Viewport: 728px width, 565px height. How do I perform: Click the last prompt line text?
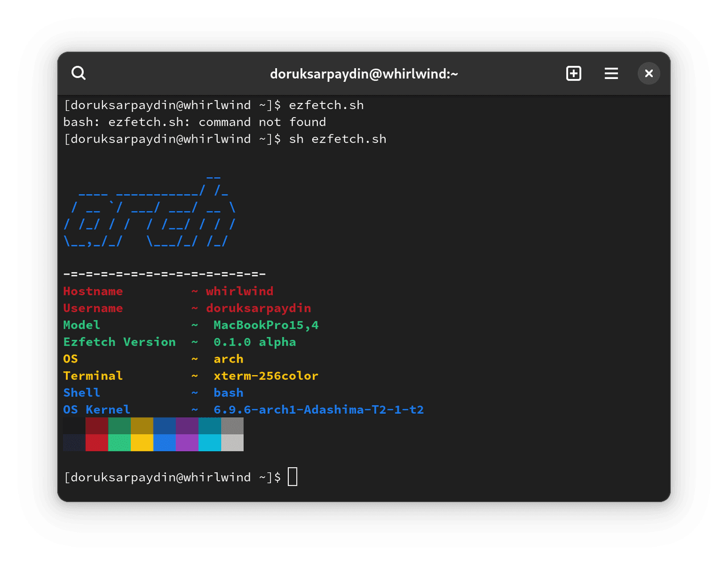[172, 477]
